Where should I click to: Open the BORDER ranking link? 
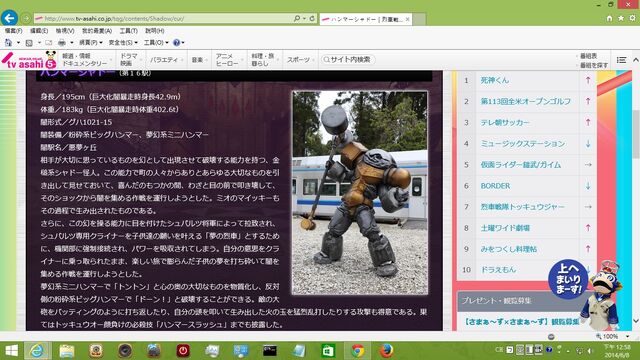[495, 186]
